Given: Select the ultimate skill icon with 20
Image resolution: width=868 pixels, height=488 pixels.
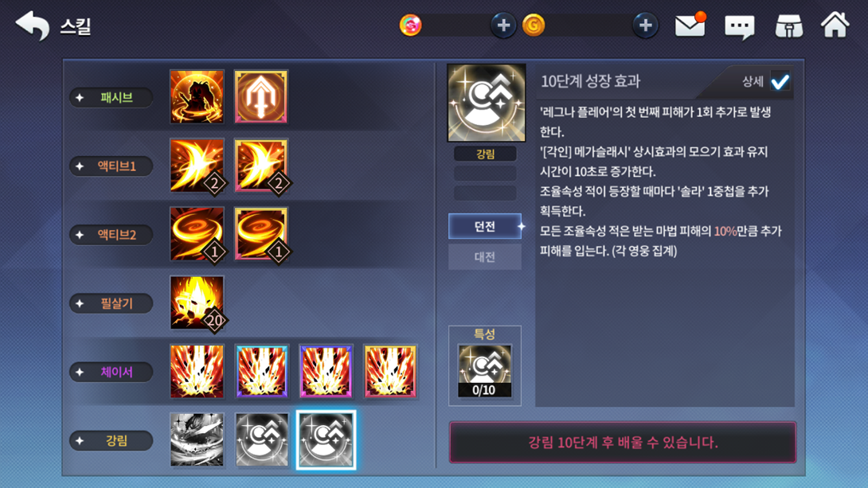Looking at the screenshot, I should pos(197,303).
